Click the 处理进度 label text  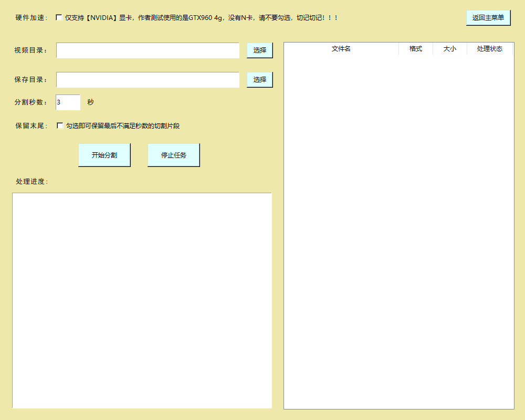tap(31, 182)
